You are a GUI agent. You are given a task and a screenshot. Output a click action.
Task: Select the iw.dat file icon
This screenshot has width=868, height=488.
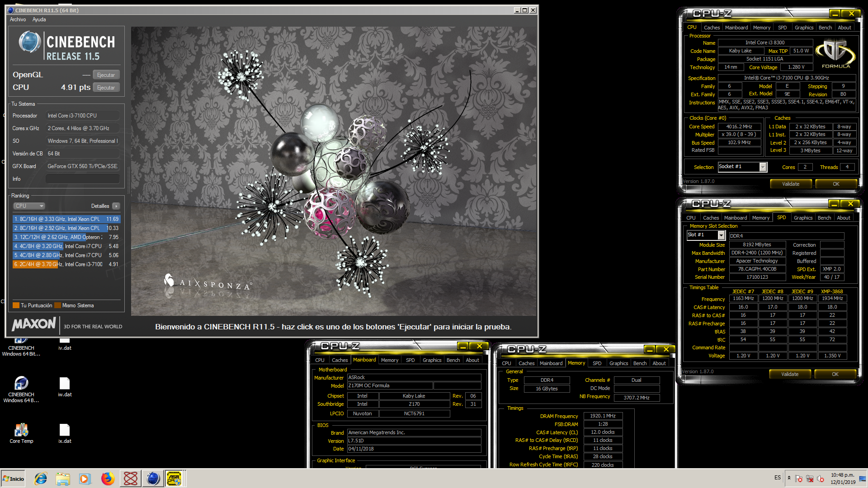[65, 387]
